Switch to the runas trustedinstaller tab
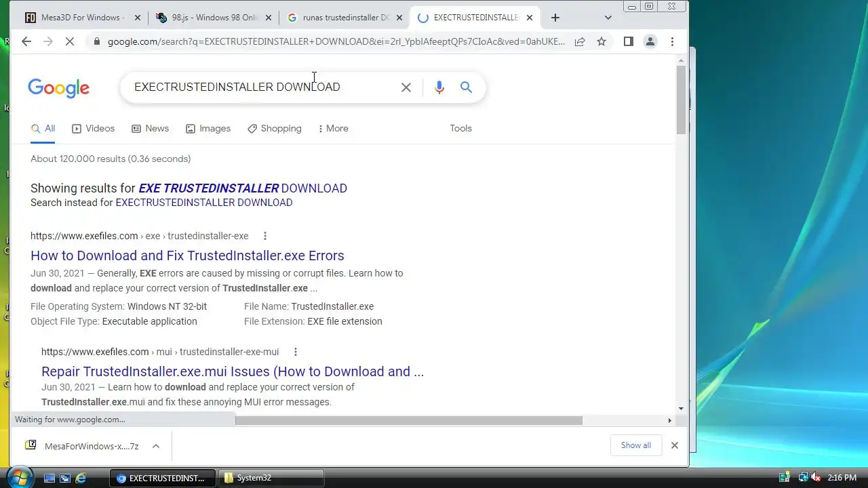This screenshot has height=488, width=868. click(343, 18)
